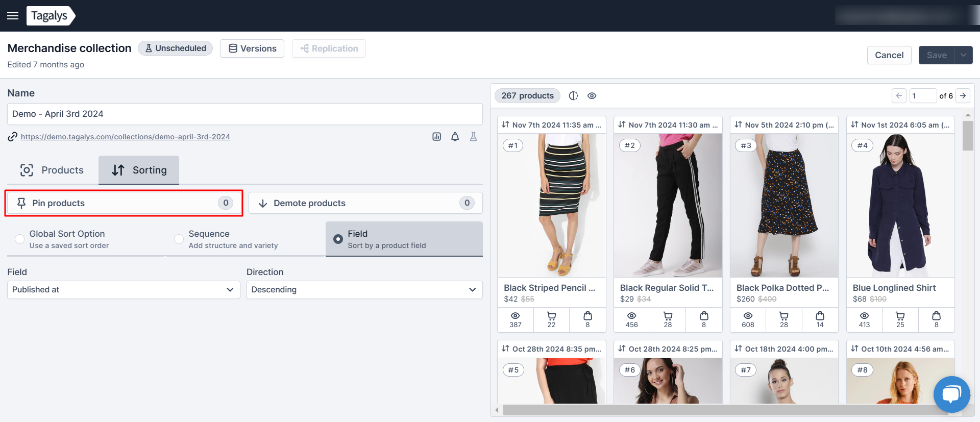Open the Direction dropdown showing Descending

click(x=364, y=290)
